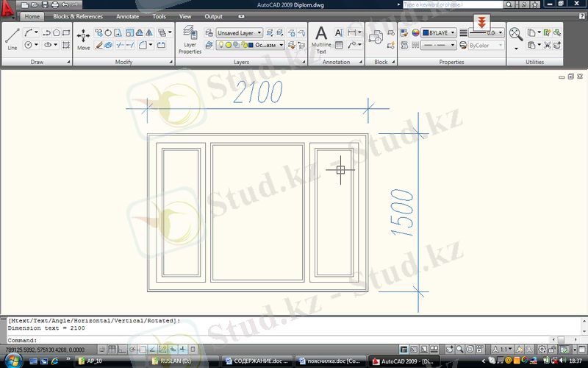
Task: Select the Polygon draw tool
Action: pyautogui.click(x=57, y=32)
